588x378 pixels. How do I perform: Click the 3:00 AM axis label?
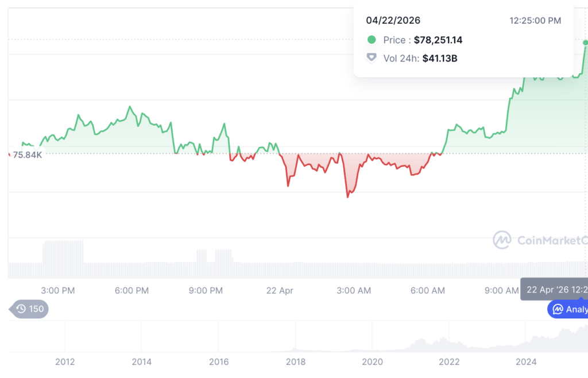(x=354, y=291)
